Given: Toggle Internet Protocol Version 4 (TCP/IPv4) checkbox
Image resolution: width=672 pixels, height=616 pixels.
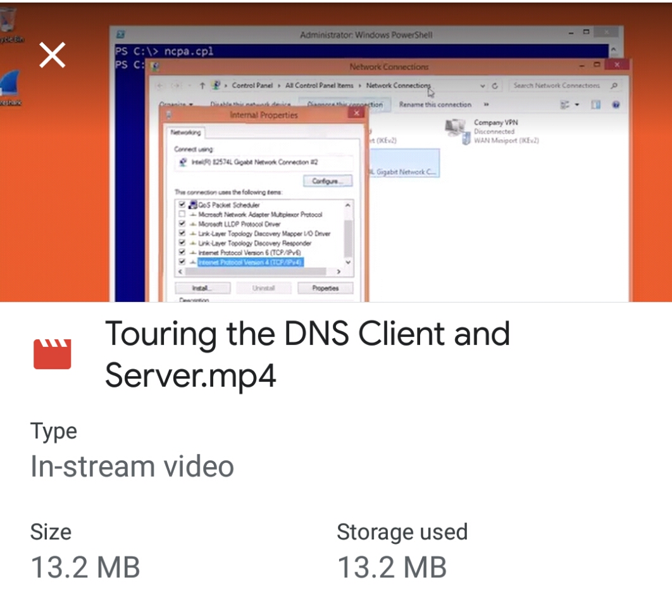Looking at the screenshot, I should pos(182,262).
